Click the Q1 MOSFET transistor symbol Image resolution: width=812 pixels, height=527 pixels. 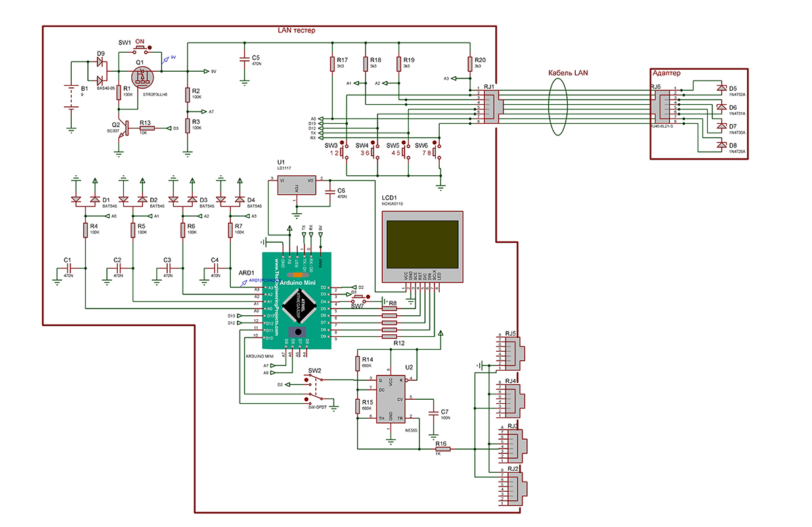click(x=140, y=80)
